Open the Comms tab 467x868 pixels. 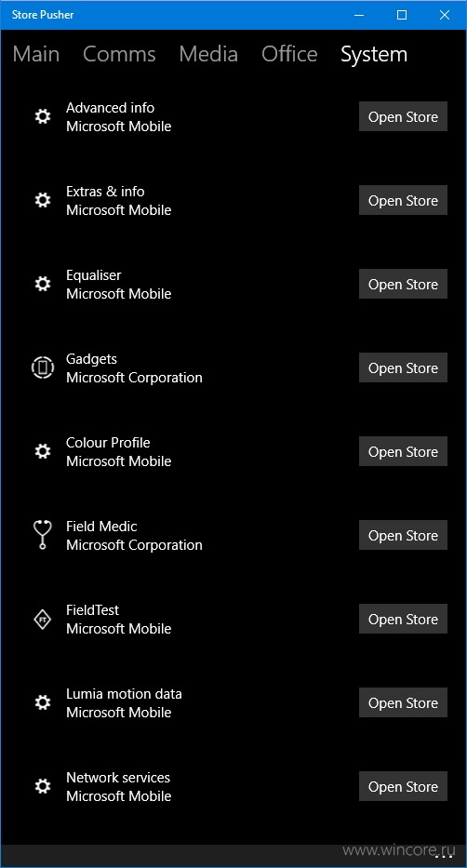[x=119, y=54]
